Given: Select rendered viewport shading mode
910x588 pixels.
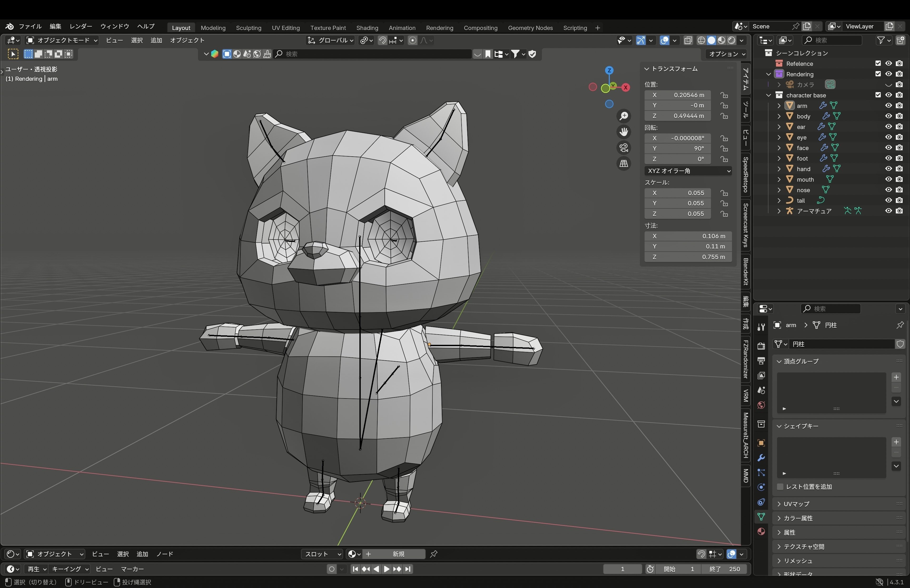Looking at the screenshot, I should (731, 41).
